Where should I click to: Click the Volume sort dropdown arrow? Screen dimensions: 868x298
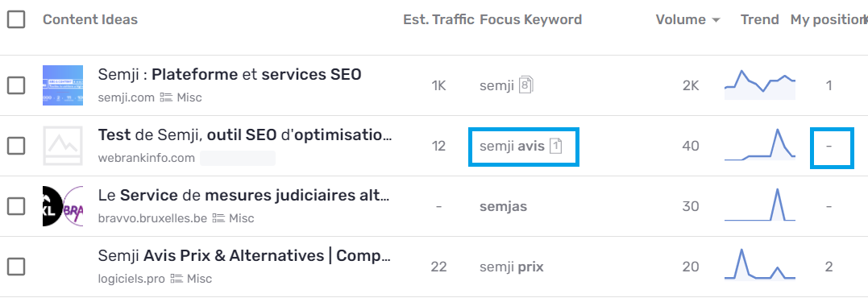(716, 20)
